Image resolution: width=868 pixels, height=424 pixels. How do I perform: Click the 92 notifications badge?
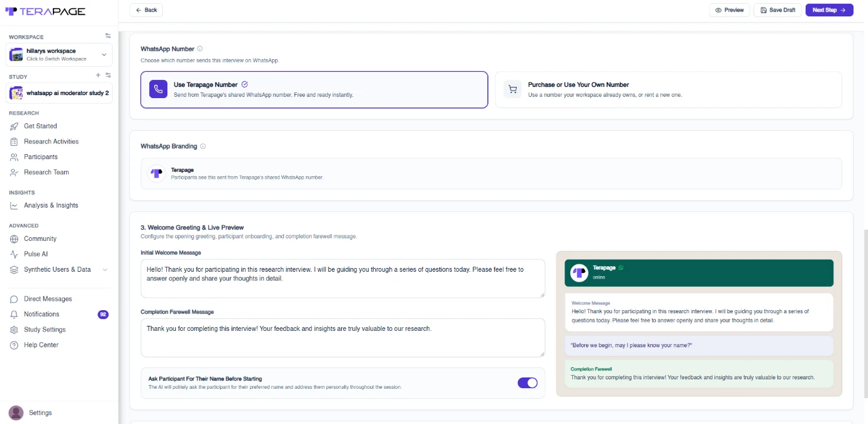(103, 315)
